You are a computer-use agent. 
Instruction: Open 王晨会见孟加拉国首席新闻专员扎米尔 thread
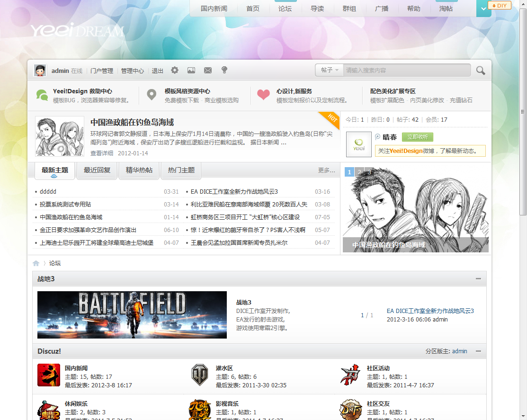(x=239, y=243)
